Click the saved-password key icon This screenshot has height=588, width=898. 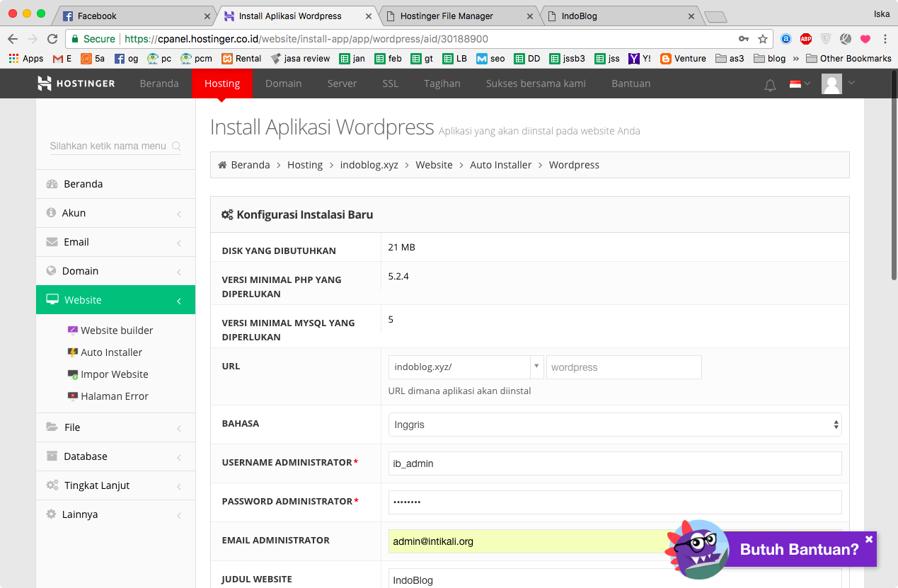click(744, 39)
